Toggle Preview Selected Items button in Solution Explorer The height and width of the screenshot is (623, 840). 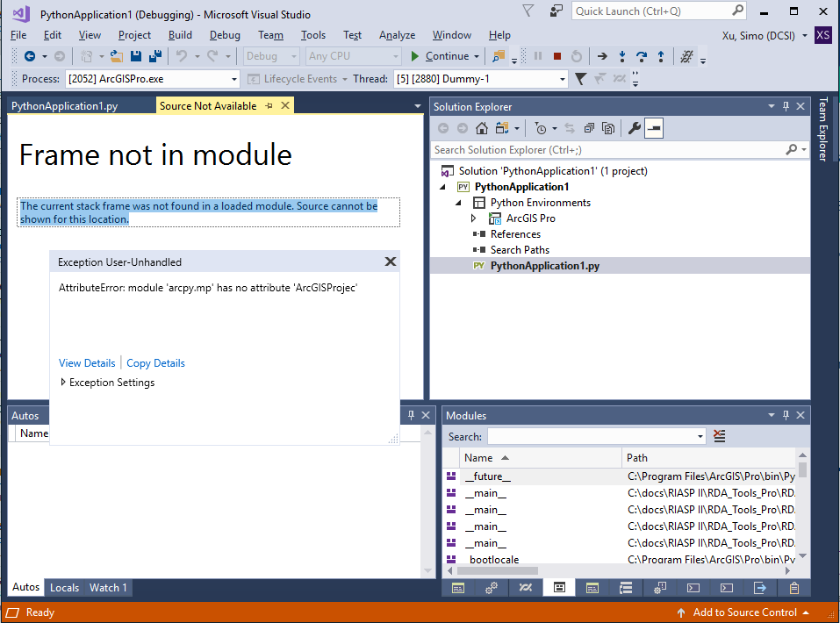click(654, 129)
